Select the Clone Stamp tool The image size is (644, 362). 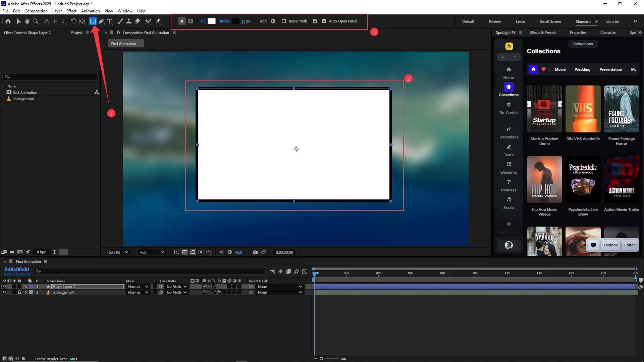(x=128, y=21)
